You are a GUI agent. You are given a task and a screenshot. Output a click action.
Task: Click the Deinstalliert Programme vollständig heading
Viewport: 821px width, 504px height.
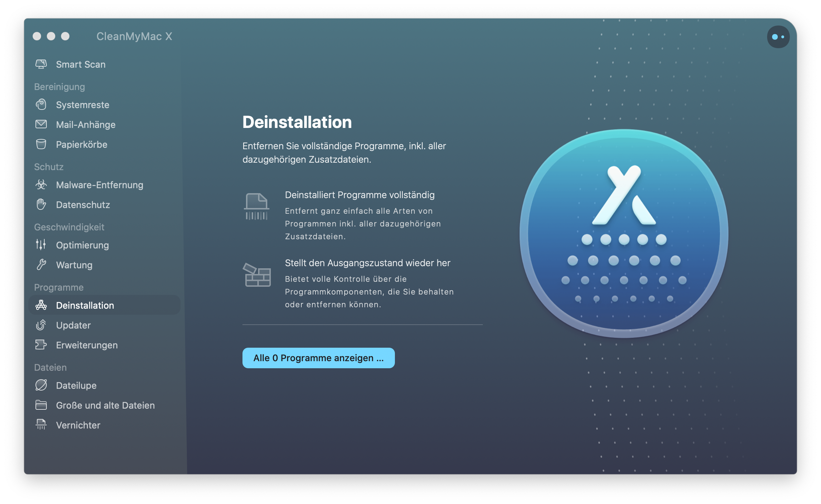click(x=359, y=195)
